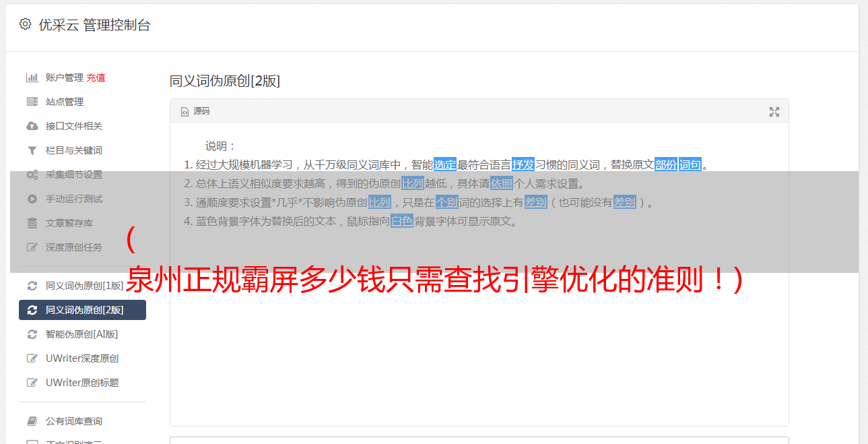
Task: Select the active 同义词伪原创[2版] item
Action: (82, 310)
